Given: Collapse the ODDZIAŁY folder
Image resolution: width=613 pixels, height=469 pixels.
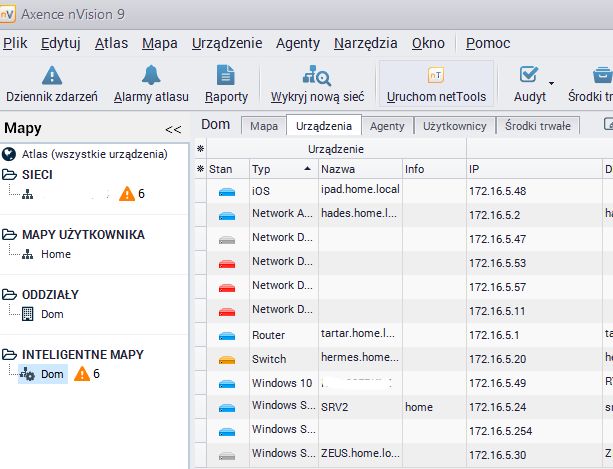Looking at the screenshot, I should click(9, 294).
